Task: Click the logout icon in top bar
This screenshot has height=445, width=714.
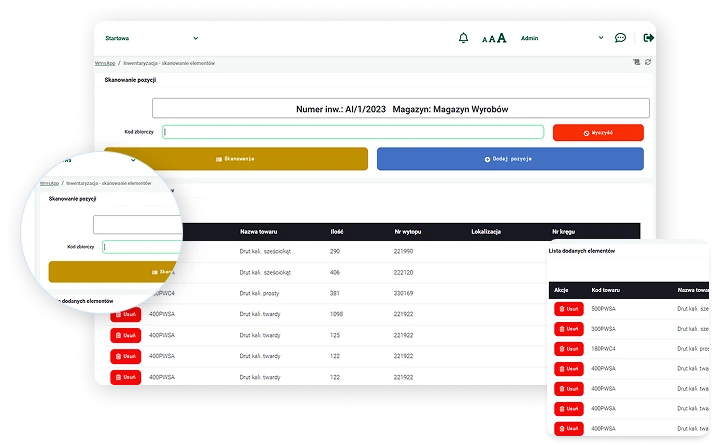Action: 649,38
